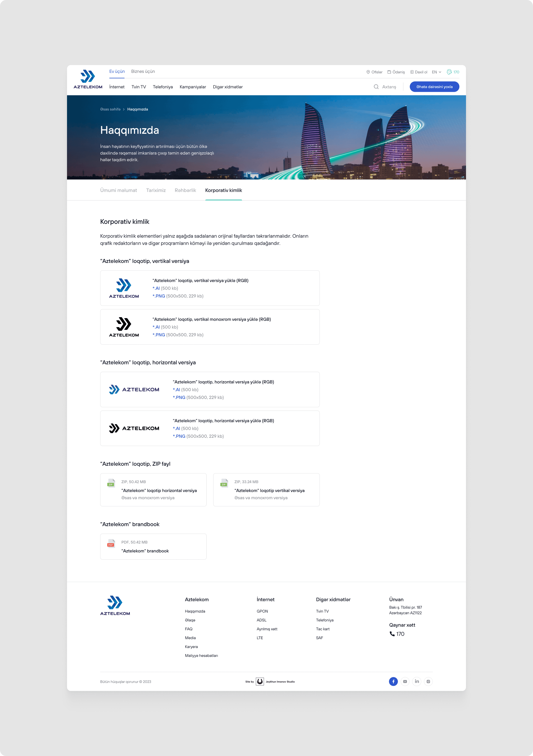This screenshot has height=756, width=533.
Task: Open the "Aztelekom" loqotip horizontal versiya ZIP card
Action: tap(154, 490)
